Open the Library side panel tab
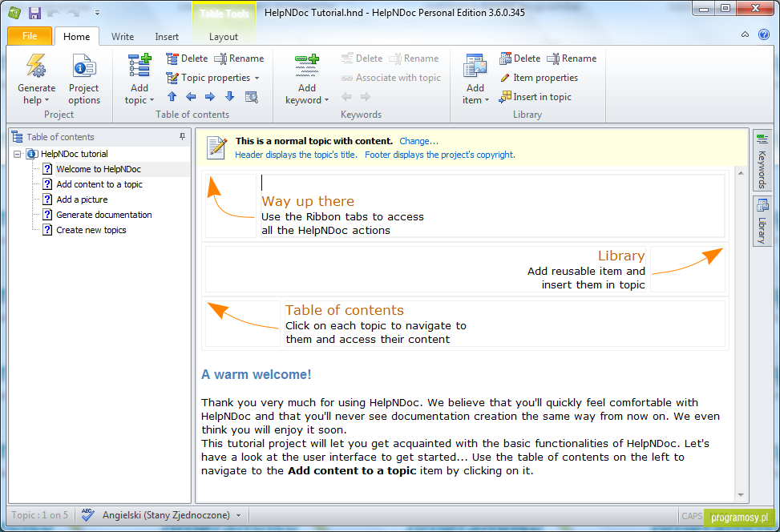Image resolution: width=780 pixels, height=532 pixels. click(762, 221)
